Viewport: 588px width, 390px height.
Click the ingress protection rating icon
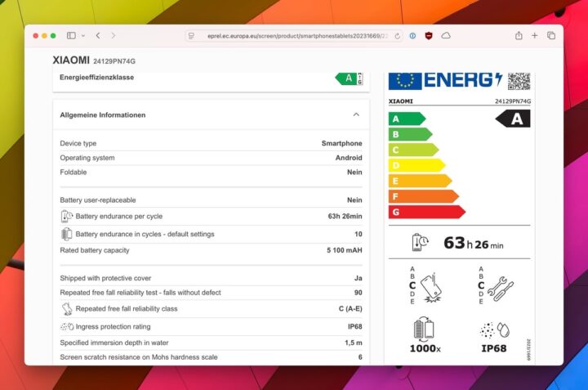click(67, 327)
